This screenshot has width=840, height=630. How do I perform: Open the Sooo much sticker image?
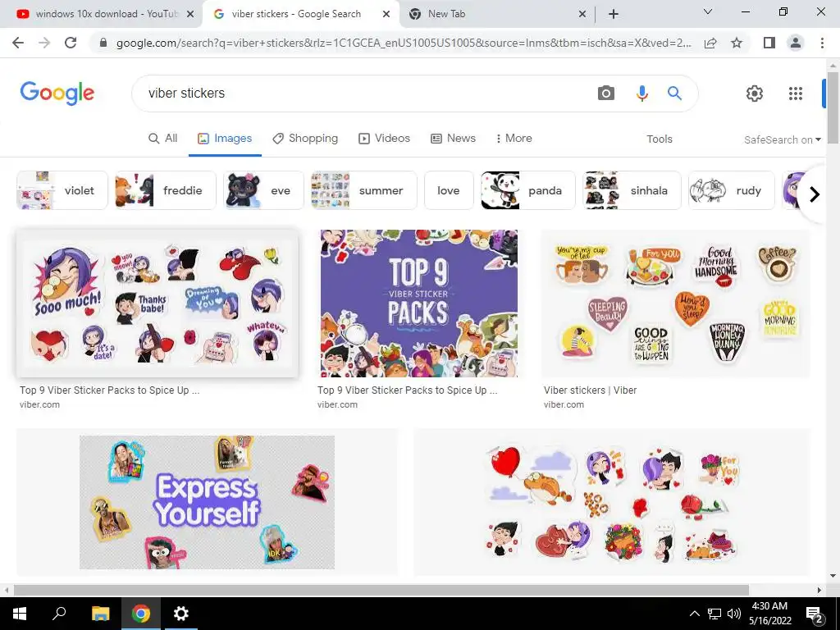click(157, 304)
